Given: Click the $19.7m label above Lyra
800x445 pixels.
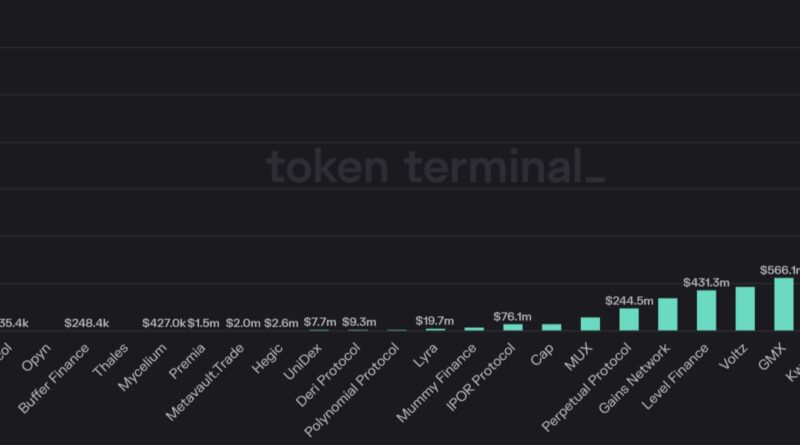Looking at the screenshot, I should 435,321.
